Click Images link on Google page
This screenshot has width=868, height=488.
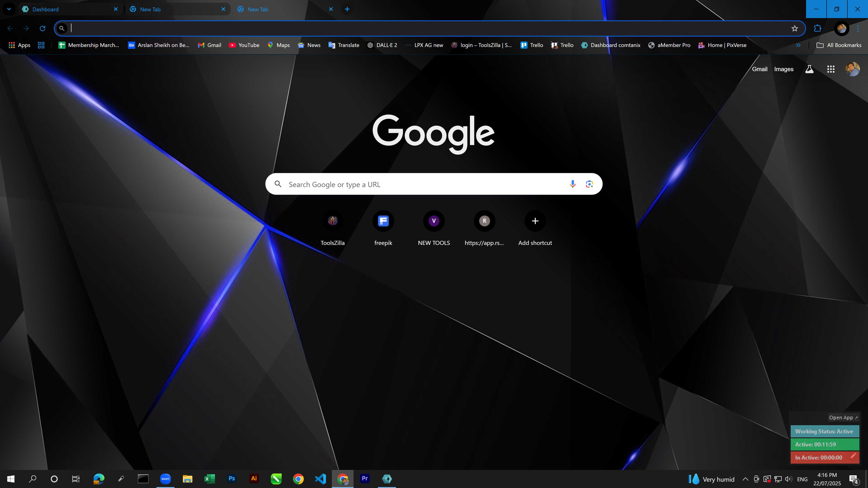pyautogui.click(x=784, y=69)
